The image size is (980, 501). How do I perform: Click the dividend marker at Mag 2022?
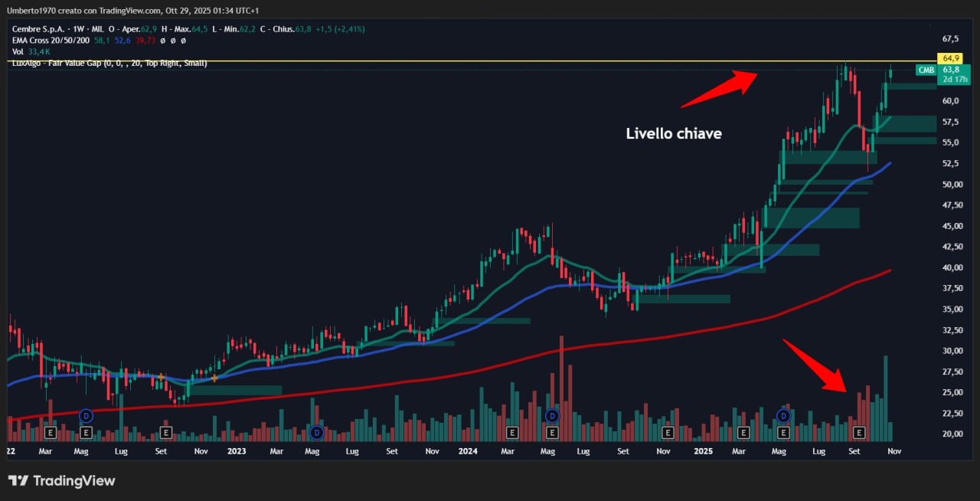click(86, 416)
